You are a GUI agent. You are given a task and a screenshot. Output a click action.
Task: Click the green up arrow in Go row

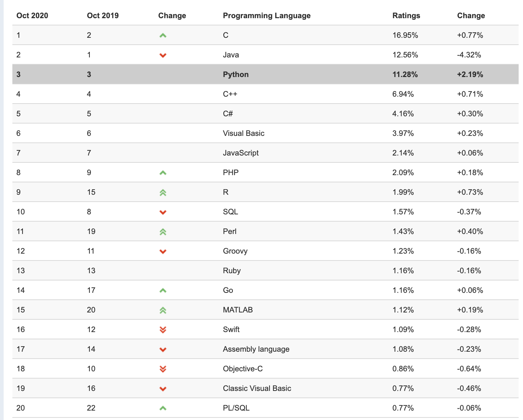163,291
